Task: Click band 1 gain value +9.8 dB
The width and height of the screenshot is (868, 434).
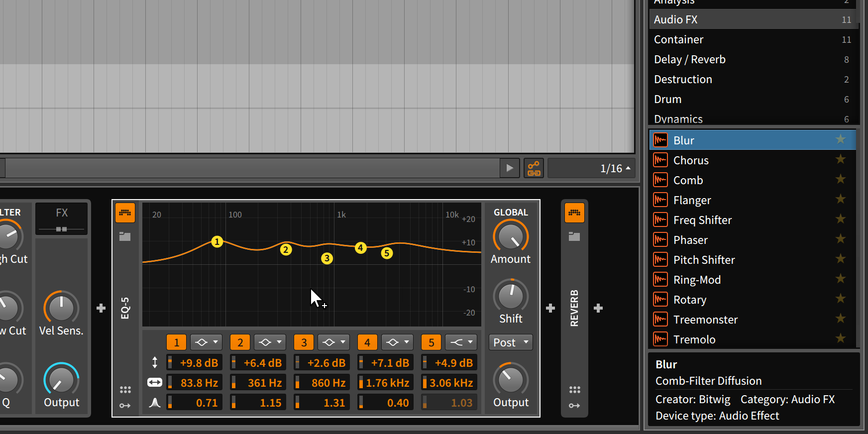Action: click(x=195, y=363)
